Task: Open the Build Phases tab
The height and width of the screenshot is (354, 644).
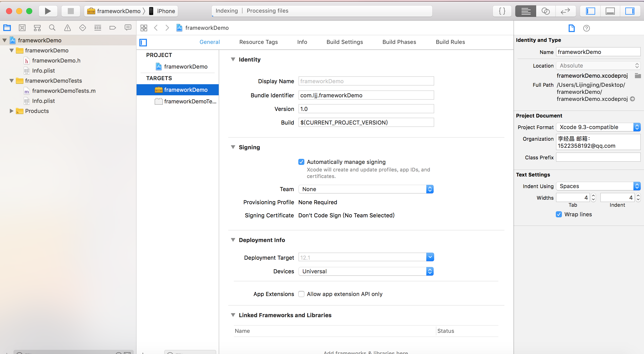Action: (x=399, y=42)
